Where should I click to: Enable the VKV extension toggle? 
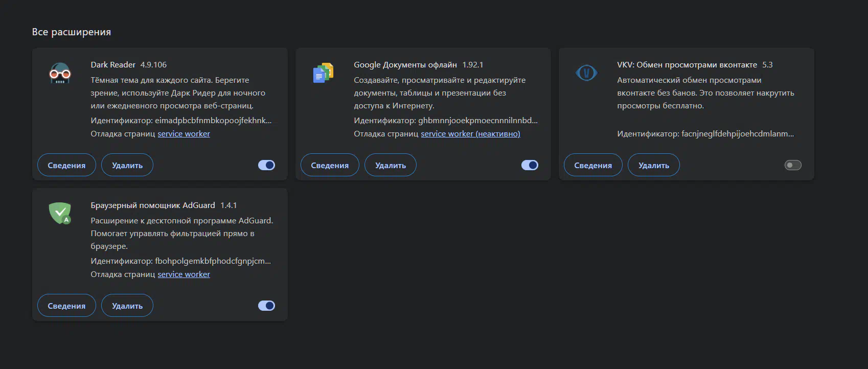[793, 165]
